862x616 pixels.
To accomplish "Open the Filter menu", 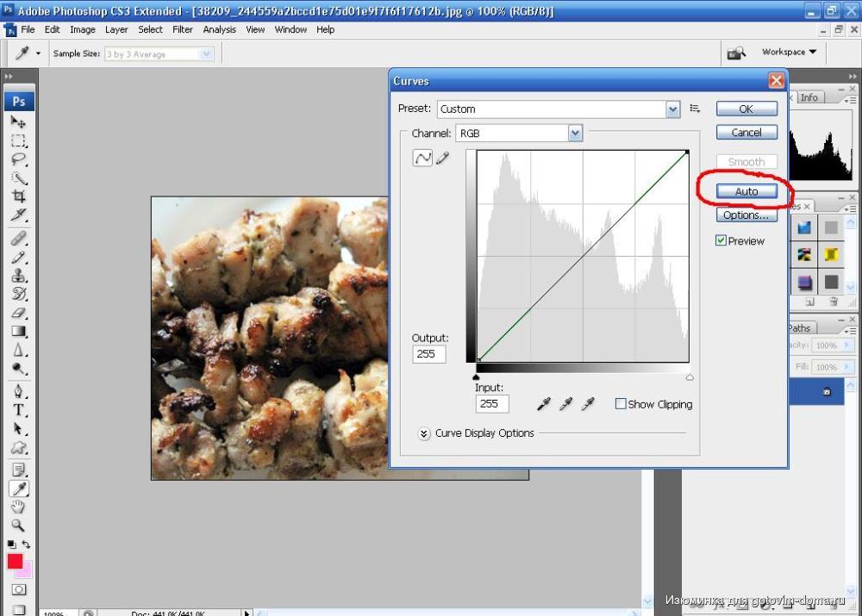I will tap(183, 29).
